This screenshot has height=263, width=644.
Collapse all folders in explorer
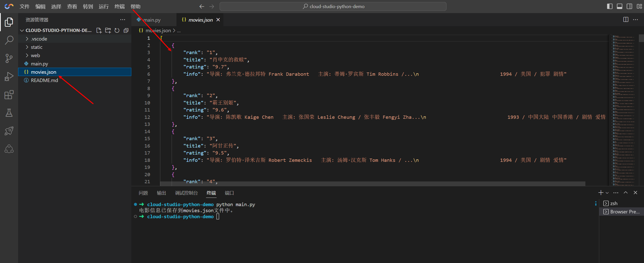point(126,30)
